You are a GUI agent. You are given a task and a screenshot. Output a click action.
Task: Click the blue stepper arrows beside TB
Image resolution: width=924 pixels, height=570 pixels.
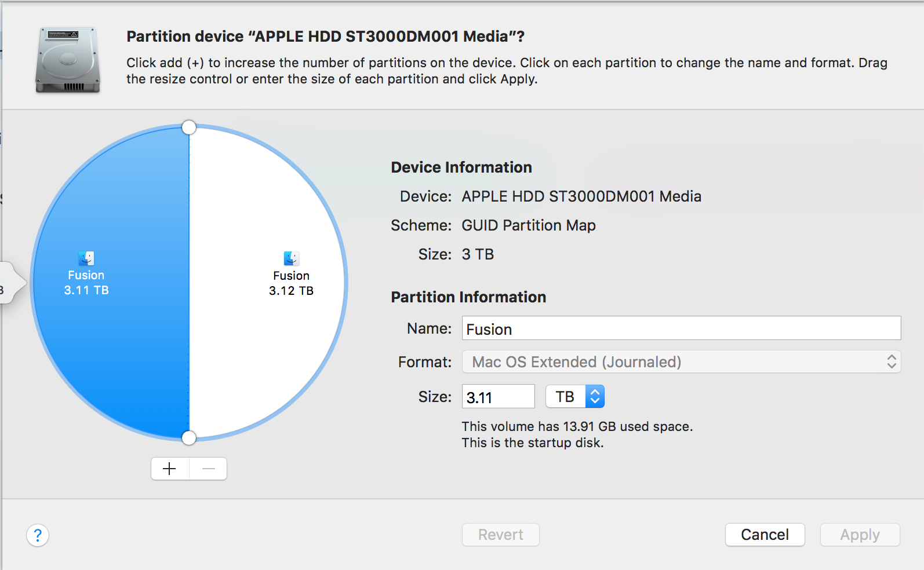click(595, 397)
